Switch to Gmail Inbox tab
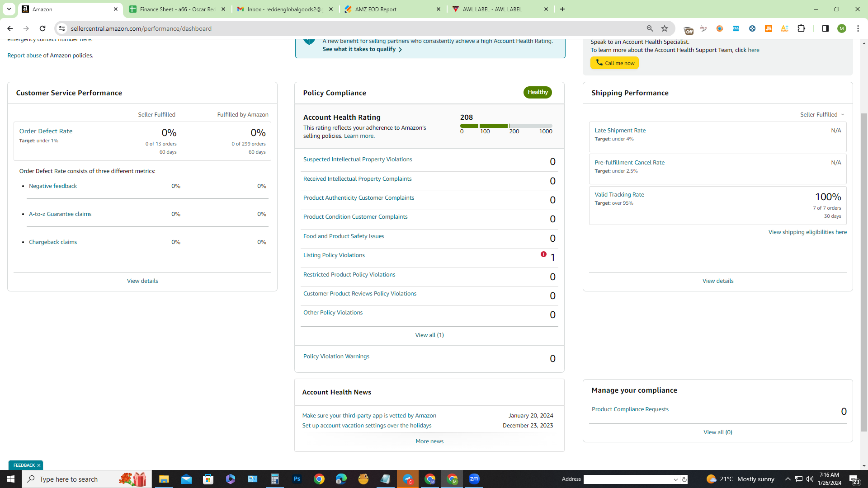 [285, 9]
